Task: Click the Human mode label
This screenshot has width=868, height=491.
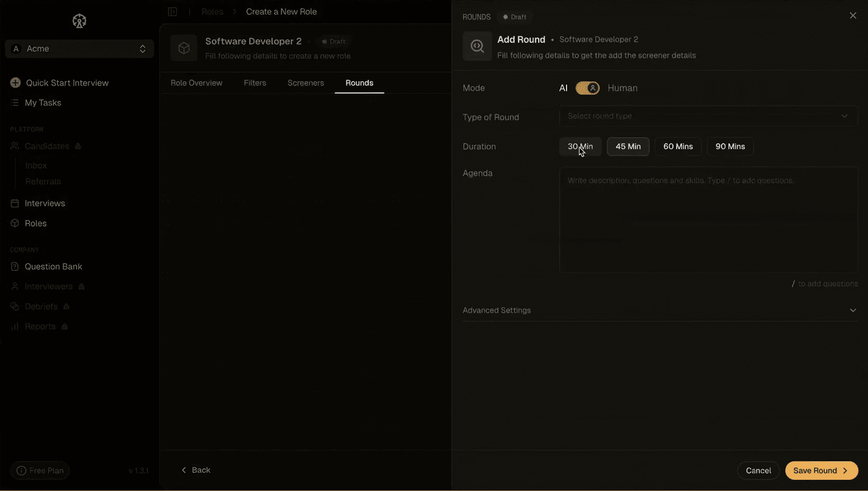Action: pyautogui.click(x=623, y=88)
